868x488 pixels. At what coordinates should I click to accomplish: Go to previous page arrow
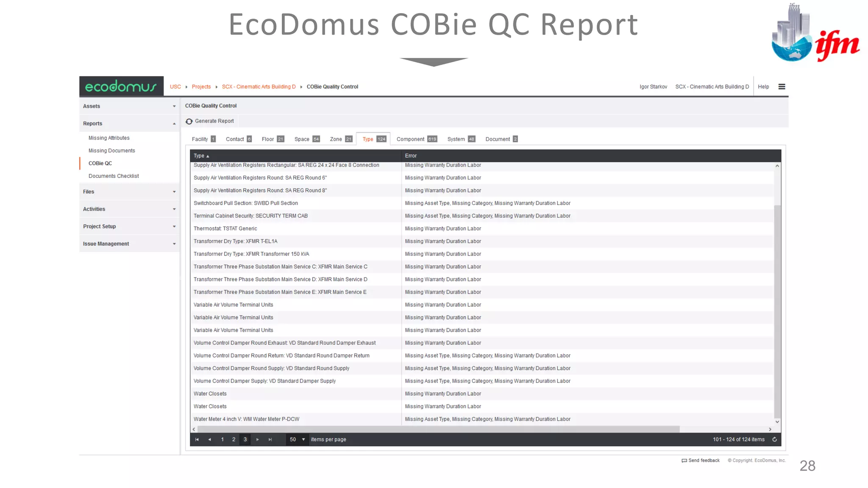pos(209,440)
